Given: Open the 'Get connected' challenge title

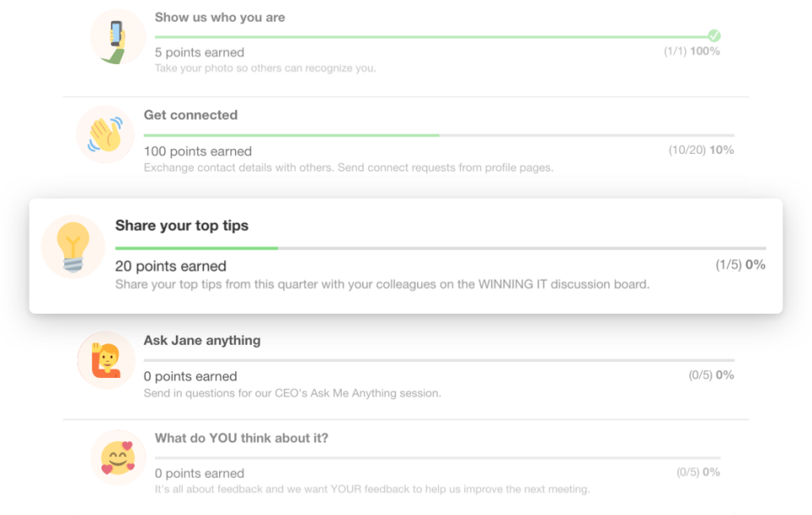Looking at the screenshot, I should click(x=190, y=115).
